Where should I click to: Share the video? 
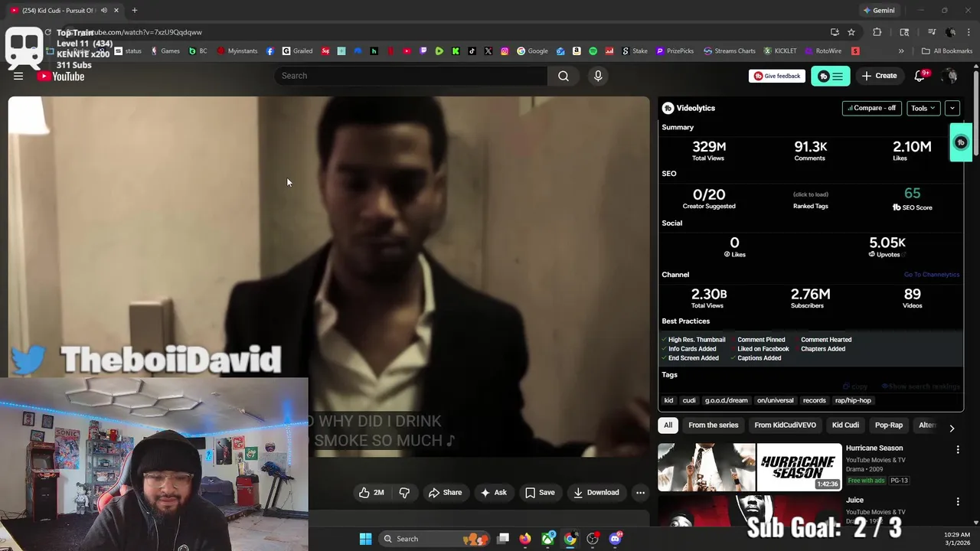click(x=445, y=493)
